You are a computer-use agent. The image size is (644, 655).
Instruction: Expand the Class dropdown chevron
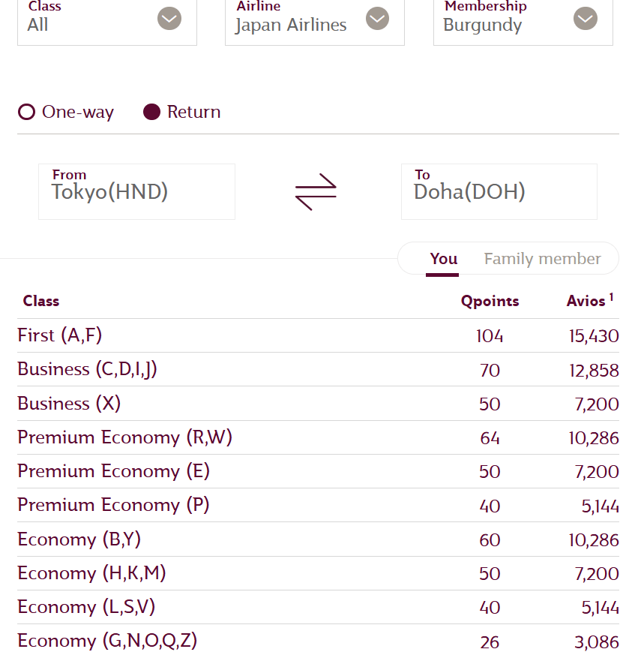pyautogui.click(x=169, y=19)
